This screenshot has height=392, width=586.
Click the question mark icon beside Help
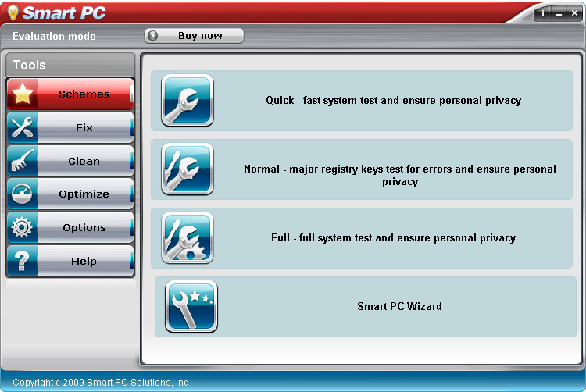[23, 261]
